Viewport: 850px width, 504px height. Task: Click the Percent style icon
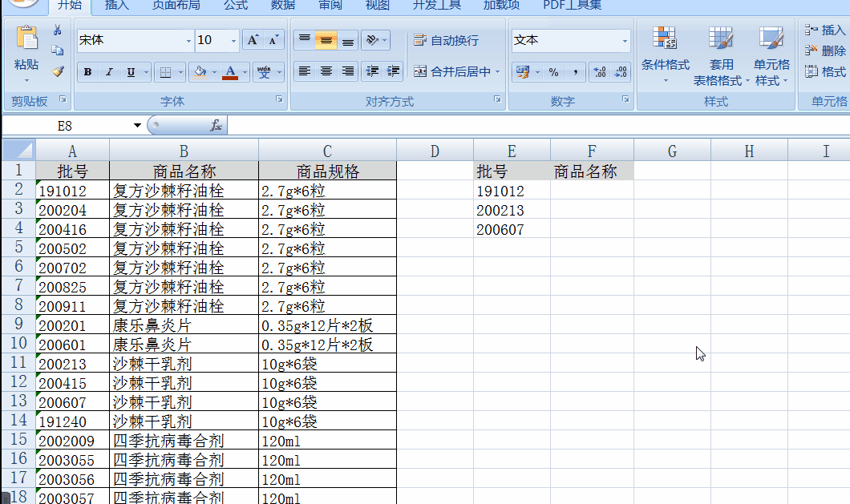point(553,72)
